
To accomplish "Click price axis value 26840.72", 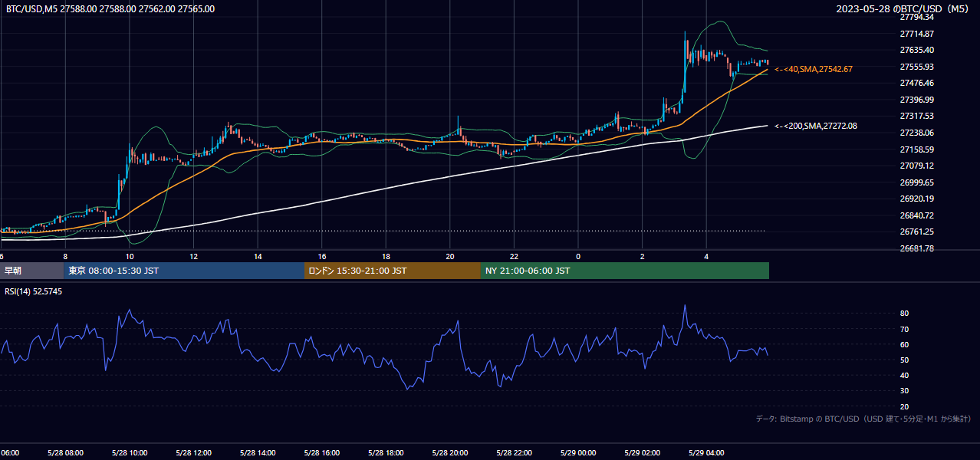I will coord(916,215).
